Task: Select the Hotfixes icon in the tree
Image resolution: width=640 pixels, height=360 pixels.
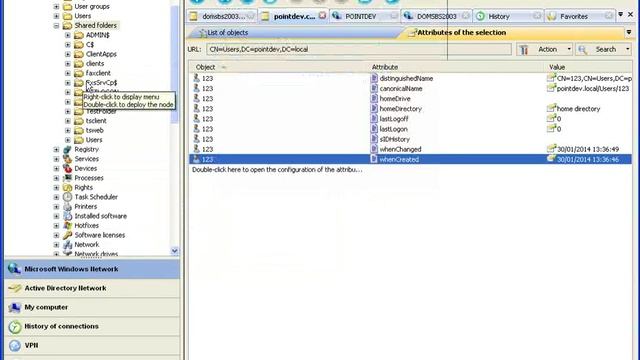Action: point(67,225)
